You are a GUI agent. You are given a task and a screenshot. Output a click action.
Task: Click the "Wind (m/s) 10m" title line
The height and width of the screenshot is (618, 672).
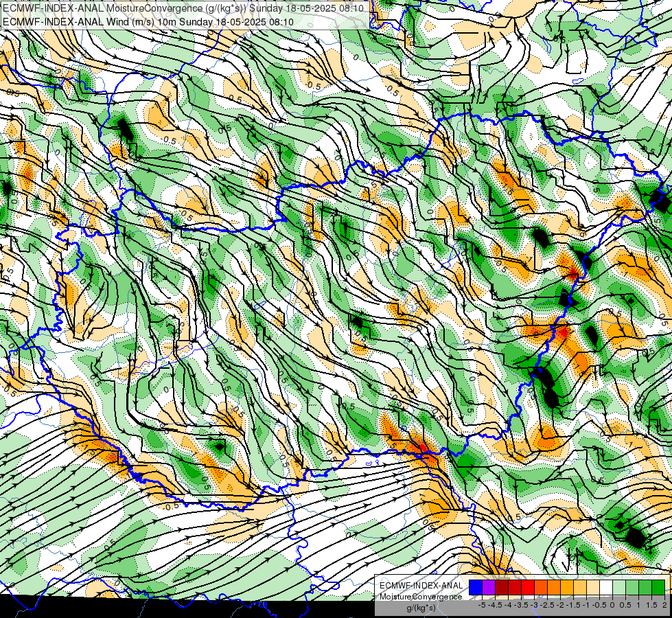pyautogui.click(x=148, y=22)
